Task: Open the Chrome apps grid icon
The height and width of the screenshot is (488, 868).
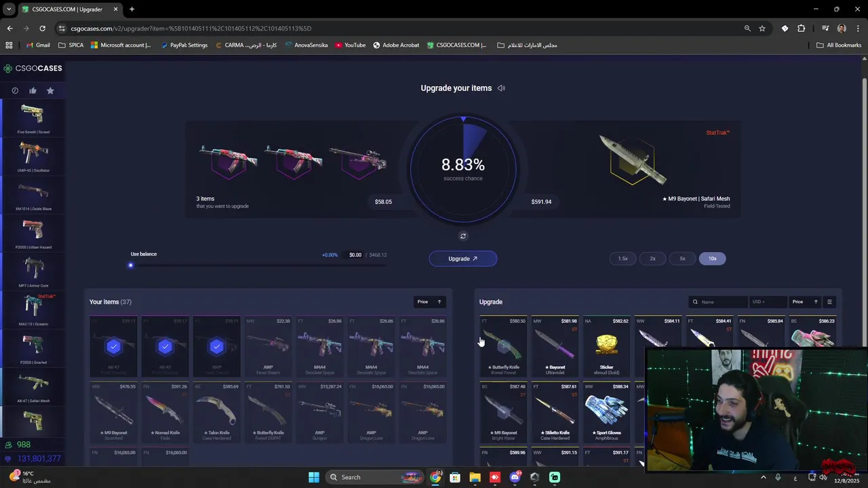Action: click(x=9, y=45)
